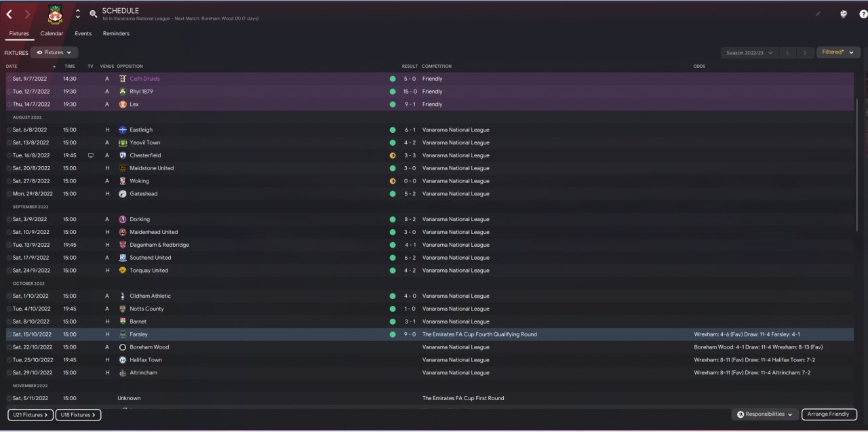Expand the Filtered dropdown
The width and height of the screenshot is (868, 432).
[838, 52]
